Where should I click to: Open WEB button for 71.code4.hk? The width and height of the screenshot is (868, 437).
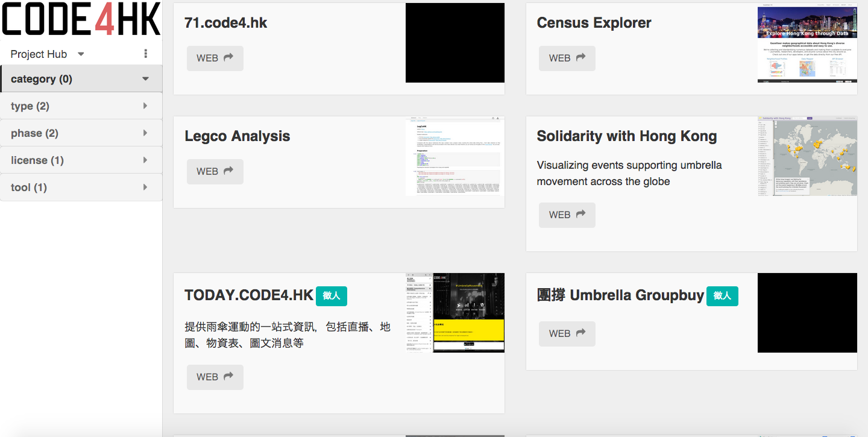[x=215, y=58]
